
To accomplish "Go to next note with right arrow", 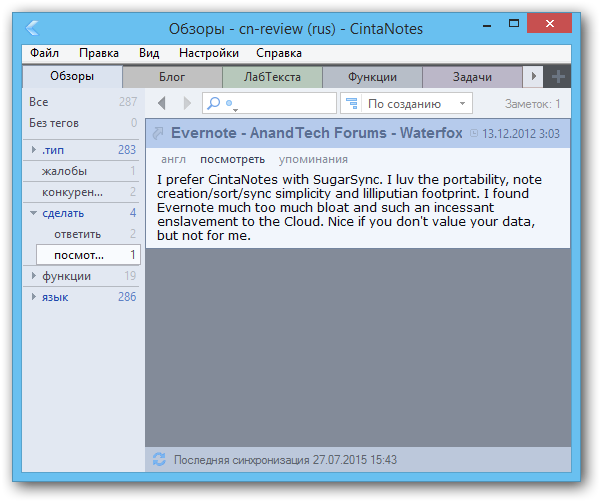I will point(187,103).
